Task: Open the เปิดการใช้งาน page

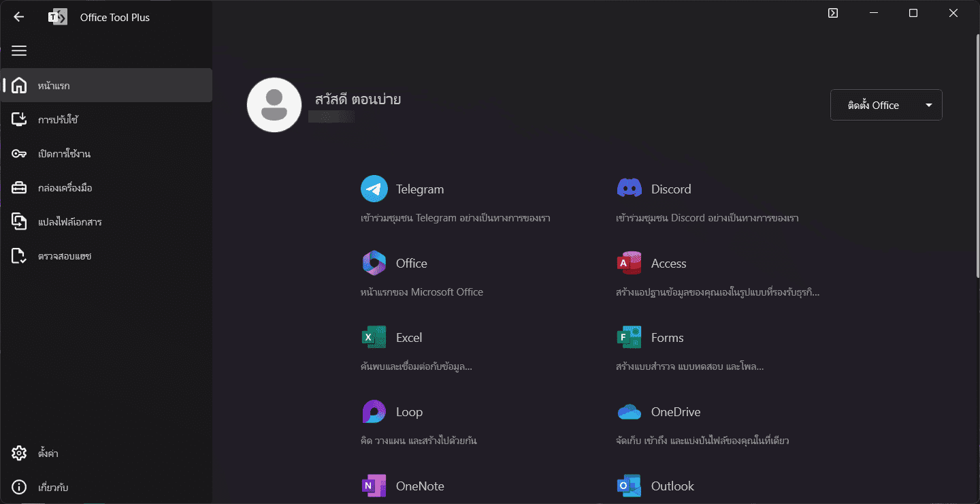Action: click(x=106, y=154)
